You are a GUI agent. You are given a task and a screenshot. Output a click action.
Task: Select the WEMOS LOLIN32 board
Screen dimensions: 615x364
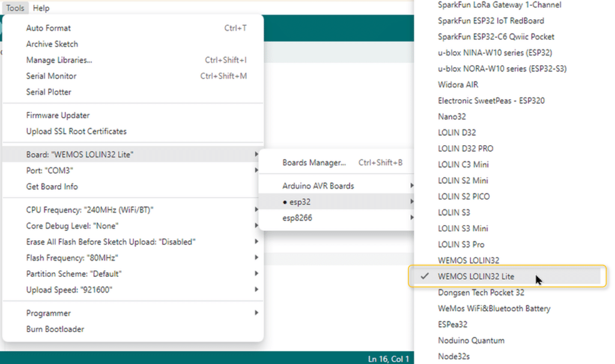(x=468, y=261)
